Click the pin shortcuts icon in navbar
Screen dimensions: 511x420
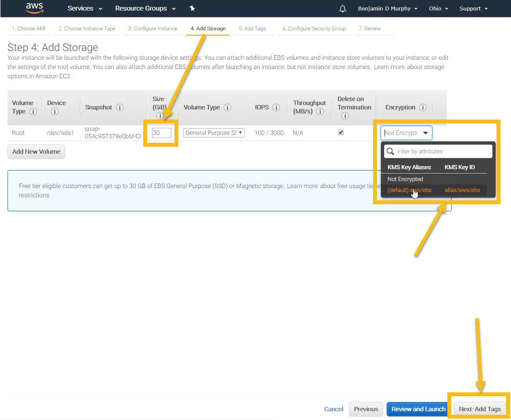(x=192, y=8)
